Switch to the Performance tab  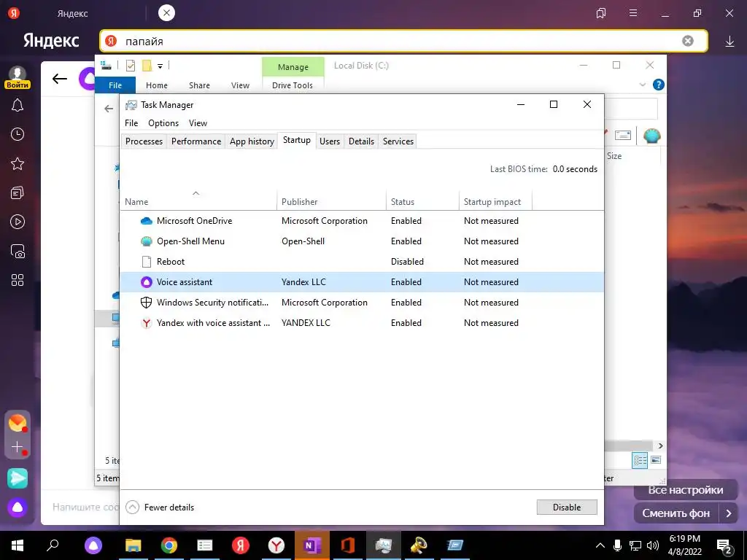point(196,141)
